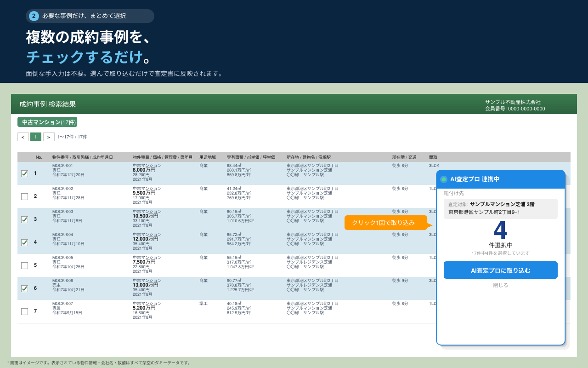The height and width of the screenshot is (368, 588).
Task: Click the 3LDK layout cell in row 1
Action: (434, 166)
